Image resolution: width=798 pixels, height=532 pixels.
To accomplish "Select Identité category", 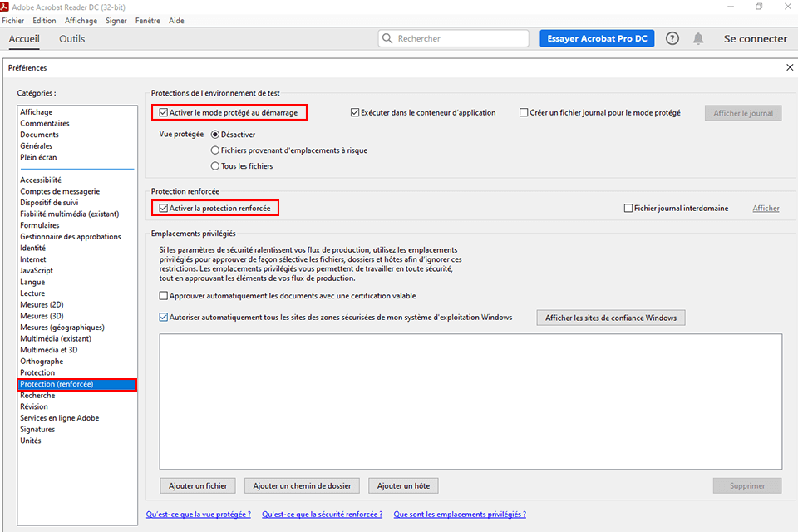I will coord(33,248).
